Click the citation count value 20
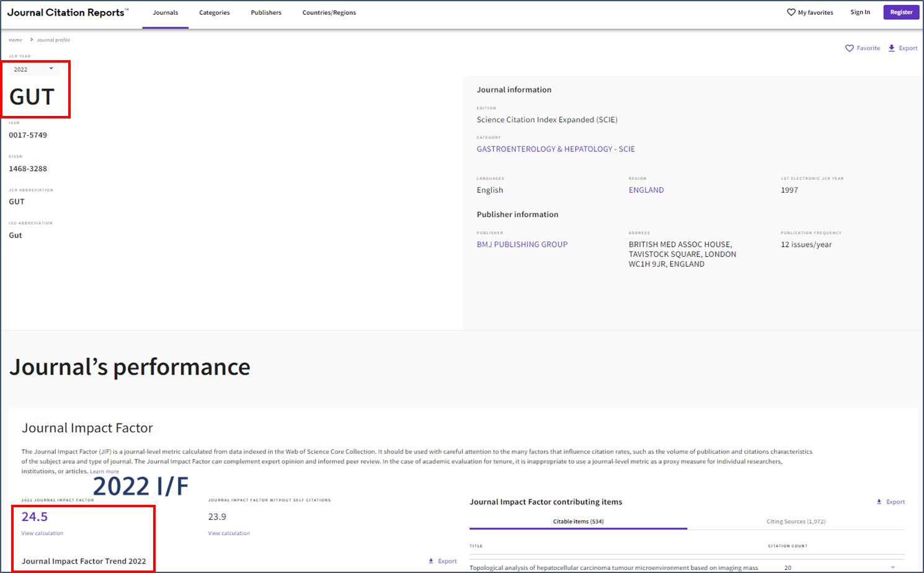The width and height of the screenshot is (924, 573). pyautogui.click(x=788, y=567)
